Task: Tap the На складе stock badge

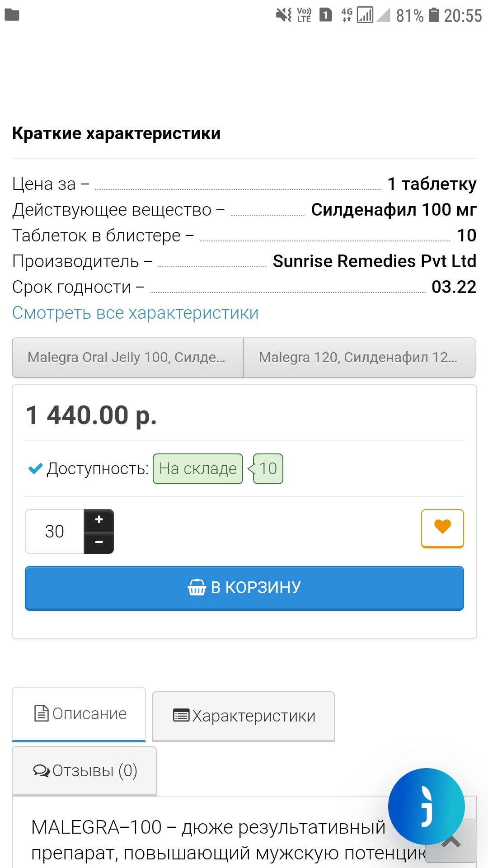Action: click(198, 469)
